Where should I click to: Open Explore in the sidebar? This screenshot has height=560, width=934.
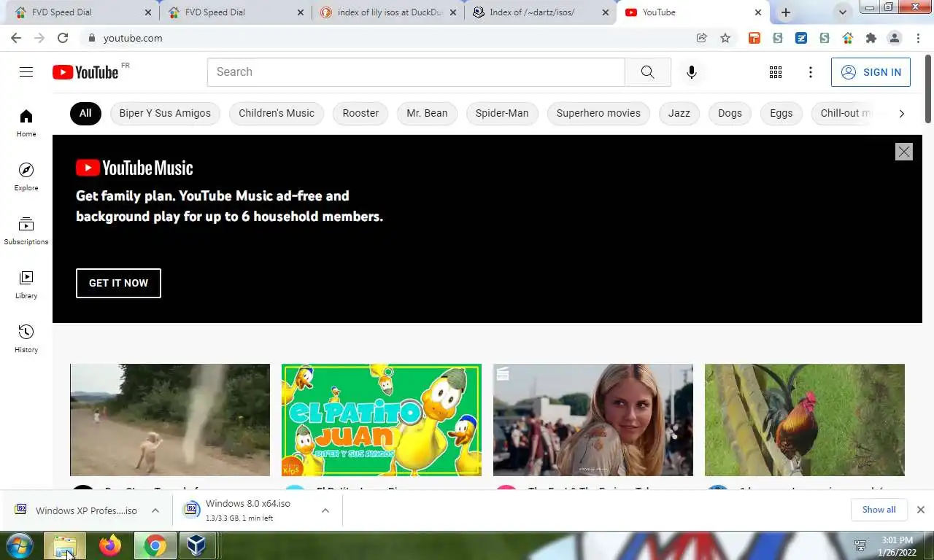(x=26, y=176)
